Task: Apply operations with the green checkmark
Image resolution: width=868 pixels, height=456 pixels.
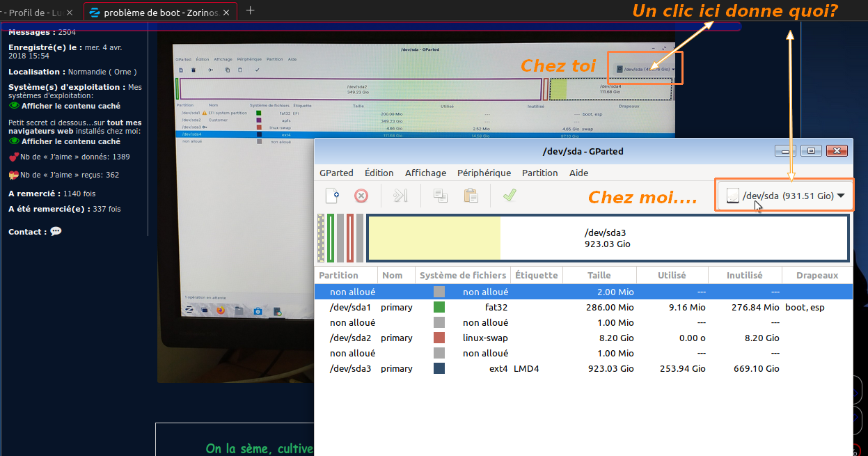Action: (x=510, y=196)
